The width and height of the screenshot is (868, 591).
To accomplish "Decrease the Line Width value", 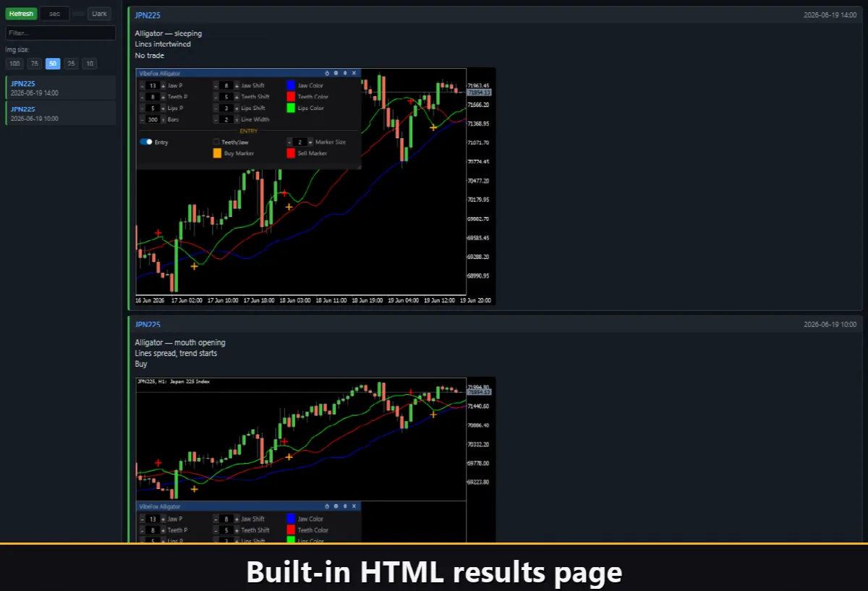I will click(x=216, y=119).
